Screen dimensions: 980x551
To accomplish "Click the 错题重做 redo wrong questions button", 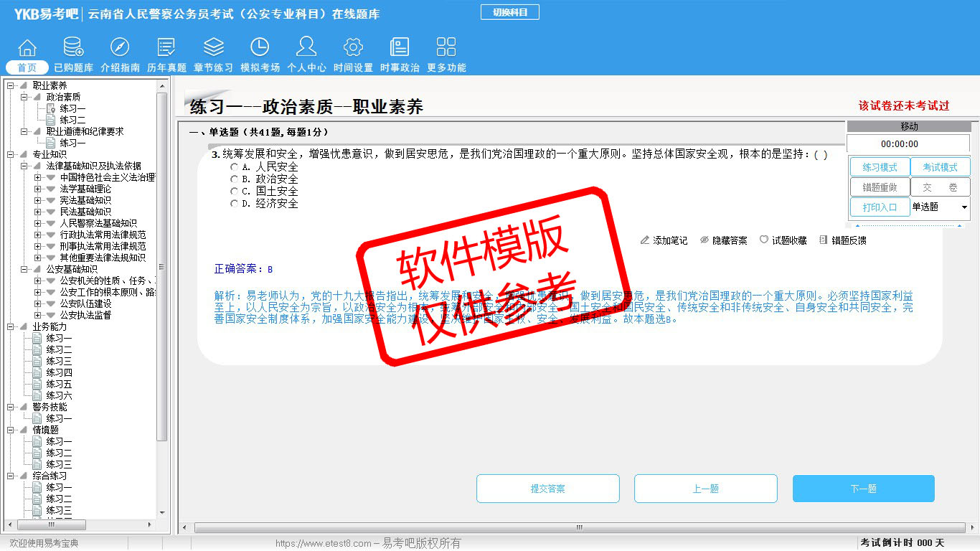I will click(880, 187).
